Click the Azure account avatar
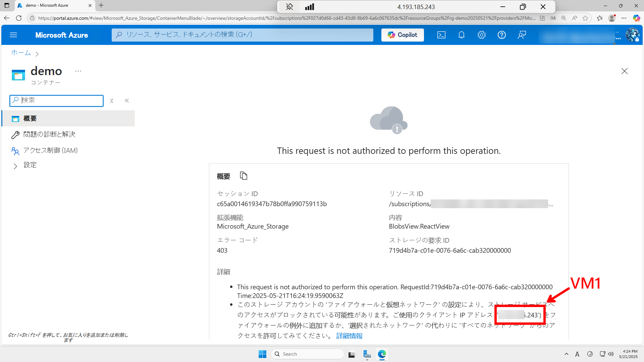The height and width of the screenshot is (362, 644). click(633, 35)
